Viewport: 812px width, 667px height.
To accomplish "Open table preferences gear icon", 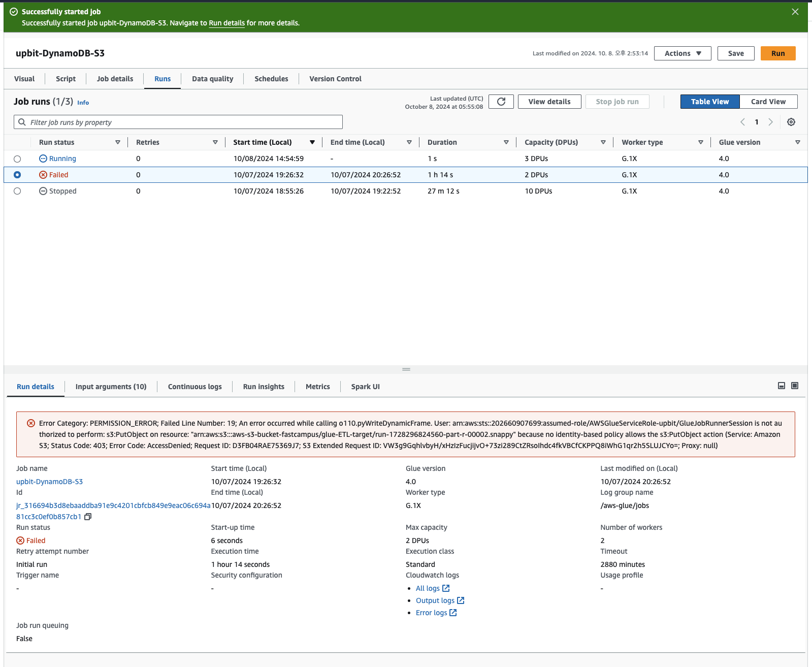I will pos(791,122).
